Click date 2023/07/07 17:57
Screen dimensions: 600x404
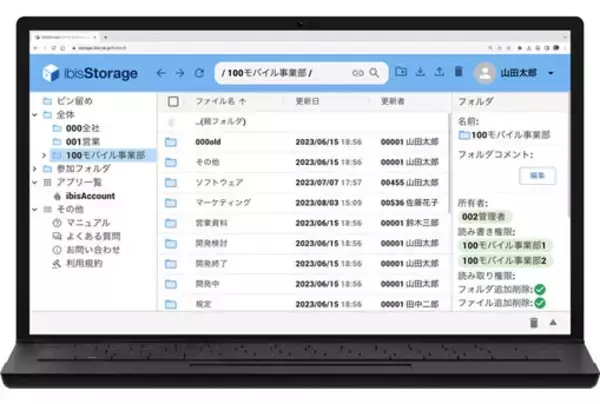(x=328, y=182)
